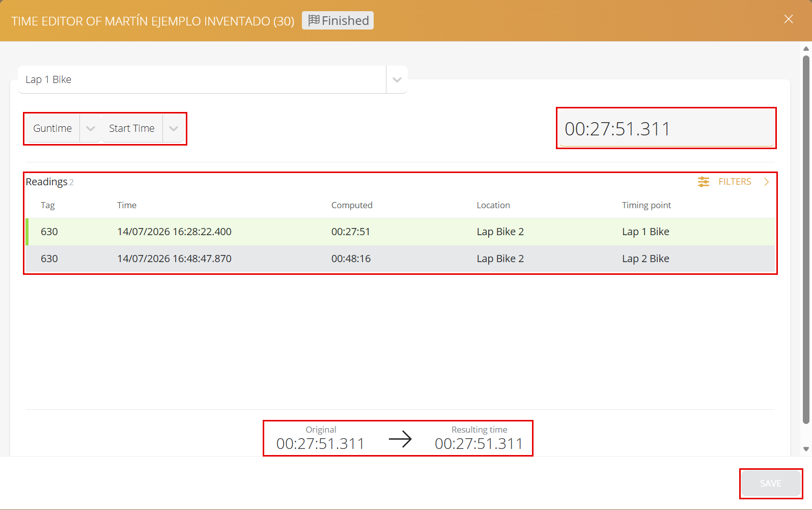The image size is (812, 510).
Task: Click the checkered flag icon in Finished badge
Action: [x=314, y=20]
